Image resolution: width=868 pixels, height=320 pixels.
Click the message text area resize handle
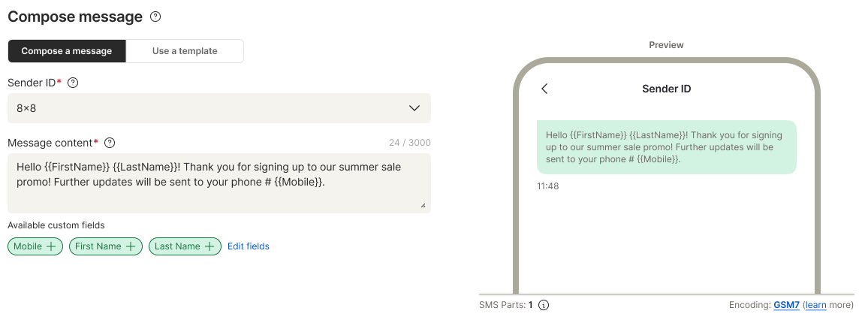[423, 205]
